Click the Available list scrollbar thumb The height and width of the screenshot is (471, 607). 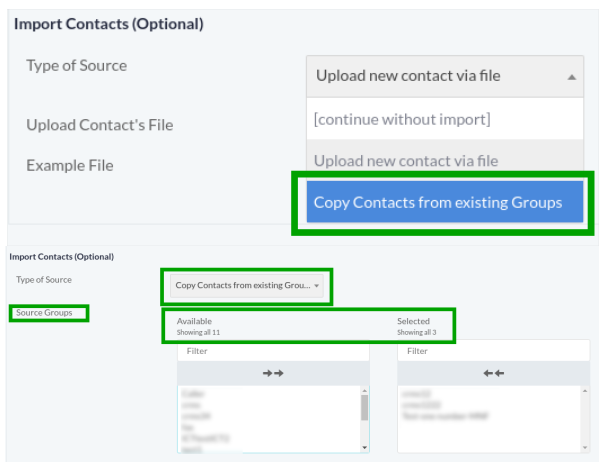click(364, 407)
